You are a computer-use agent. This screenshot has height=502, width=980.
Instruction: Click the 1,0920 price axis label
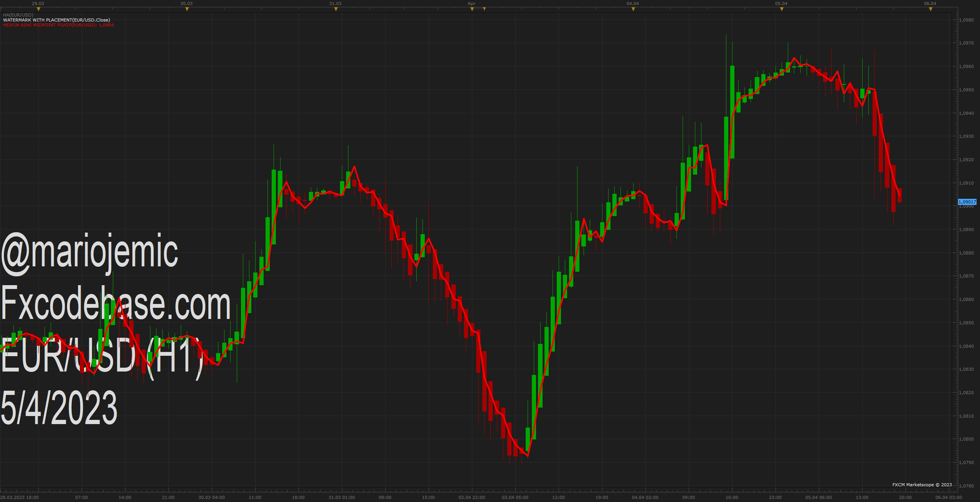click(x=966, y=160)
